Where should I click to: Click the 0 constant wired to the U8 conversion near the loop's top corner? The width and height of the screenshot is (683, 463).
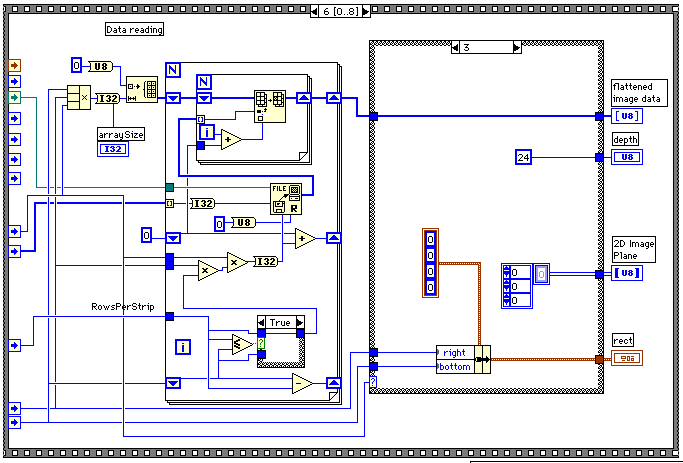point(77,66)
